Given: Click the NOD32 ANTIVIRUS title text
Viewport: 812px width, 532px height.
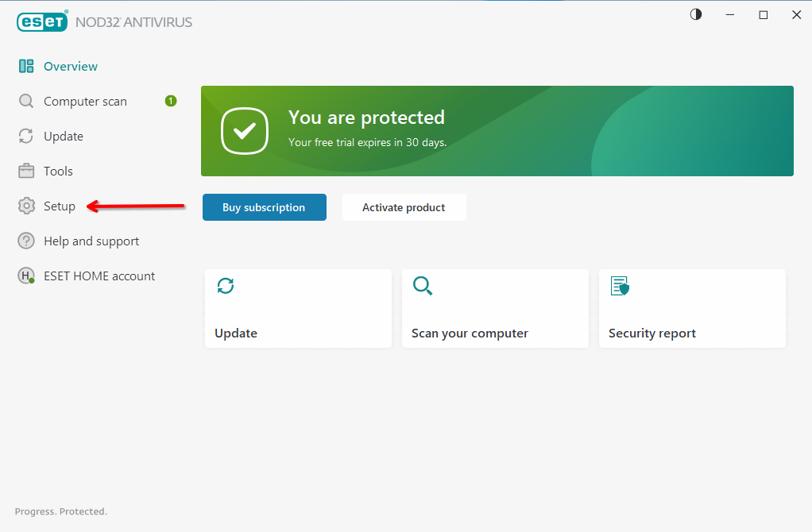Looking at the screenshot, I should tap(134, 22).
